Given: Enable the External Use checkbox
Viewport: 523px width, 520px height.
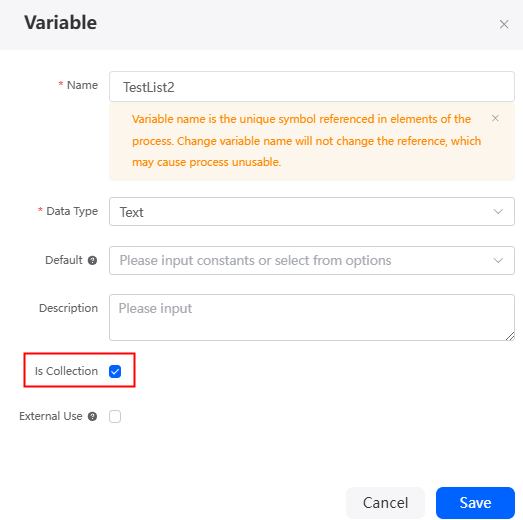Looking at the screenshot, I should (115, 416).
